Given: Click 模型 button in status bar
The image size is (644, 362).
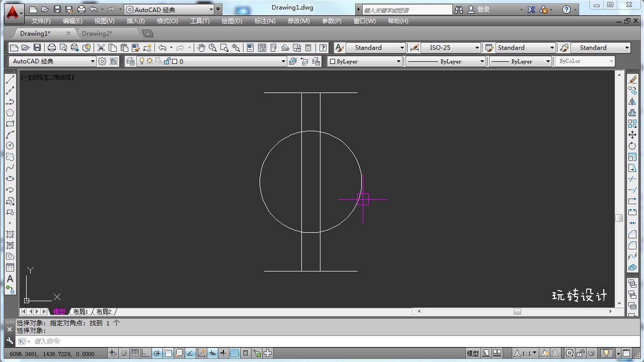Looking at the screenshot, I should tap(473, 353).
